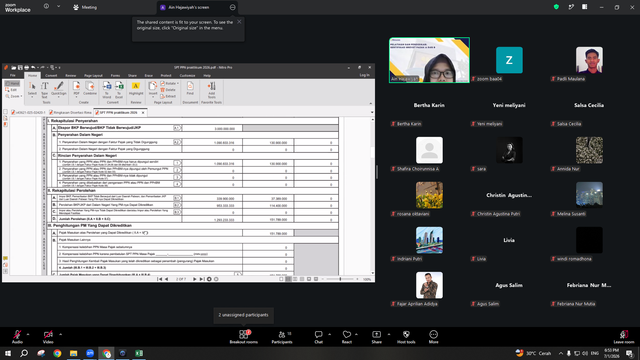Open the More options menu in Zoom

coord(433,337)
